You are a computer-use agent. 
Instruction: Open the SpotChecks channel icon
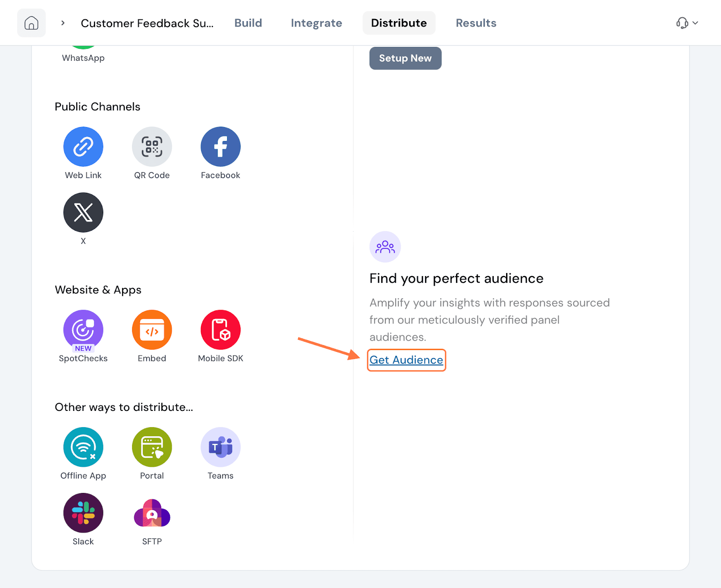83,330
